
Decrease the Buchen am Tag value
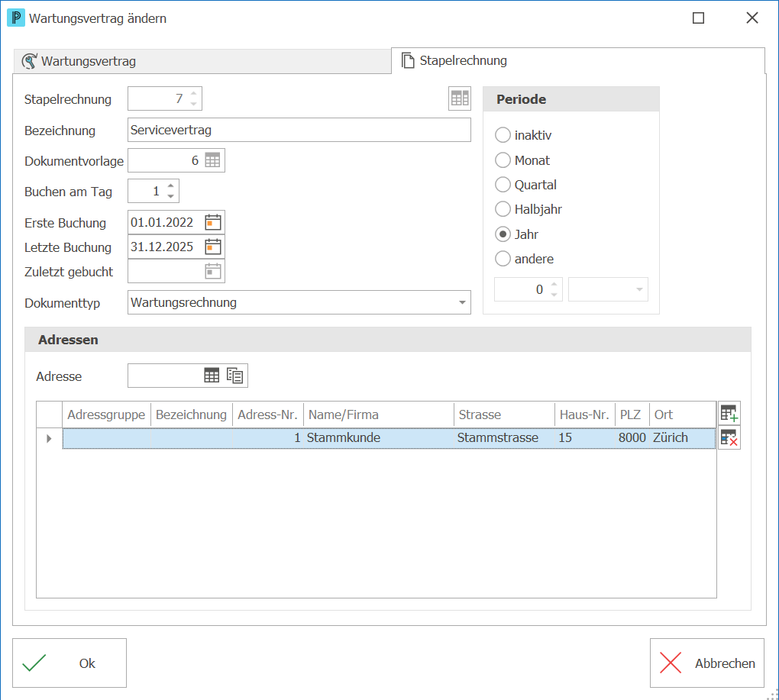[x=171, y=196]
